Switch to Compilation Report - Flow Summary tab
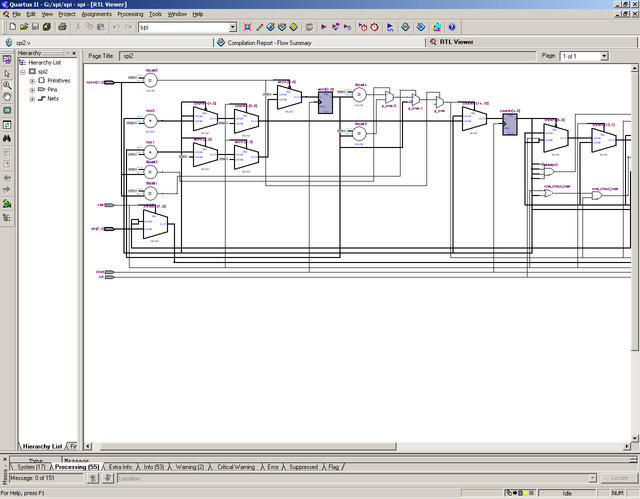This screenshot has height=499, width=640. tap(271, 43)
